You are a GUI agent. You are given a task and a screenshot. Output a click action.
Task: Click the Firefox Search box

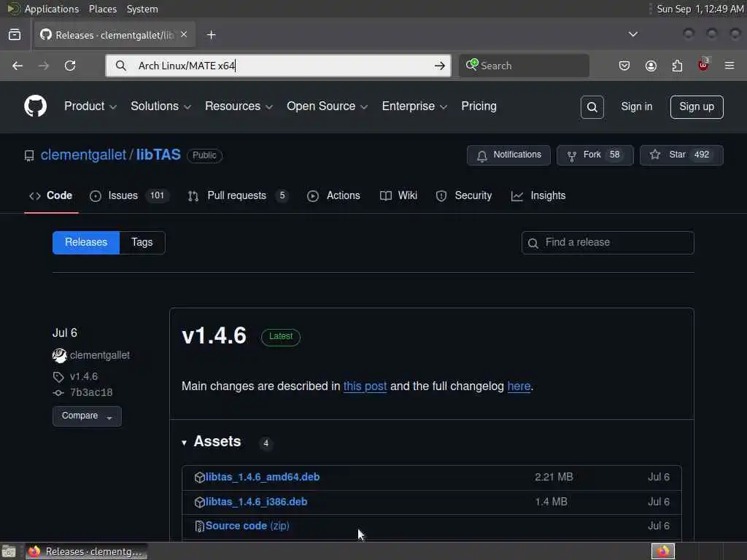tap(524, 66)
